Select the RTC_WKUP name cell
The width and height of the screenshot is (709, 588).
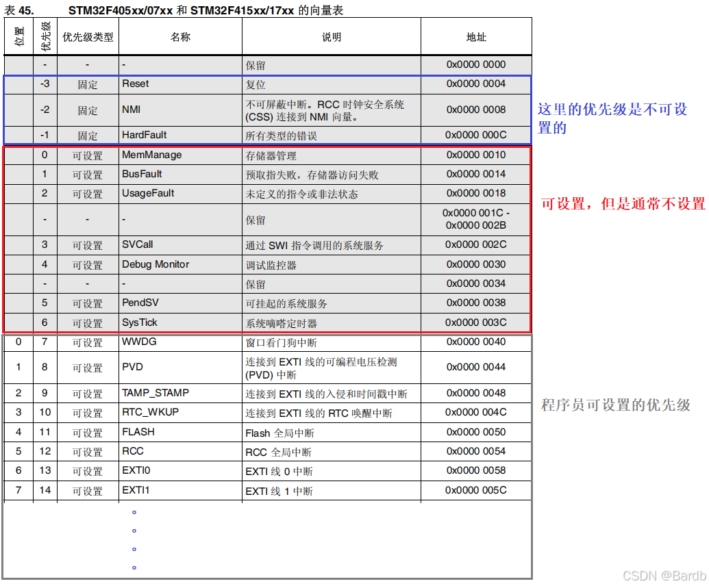coord(180,413)
